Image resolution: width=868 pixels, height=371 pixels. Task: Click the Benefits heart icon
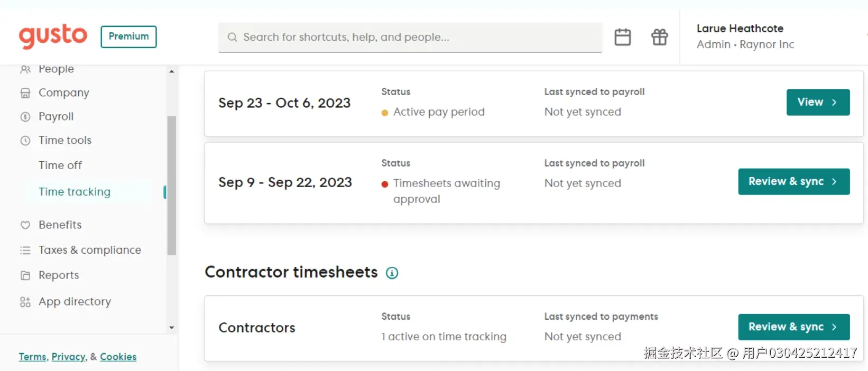click(25, 225)
